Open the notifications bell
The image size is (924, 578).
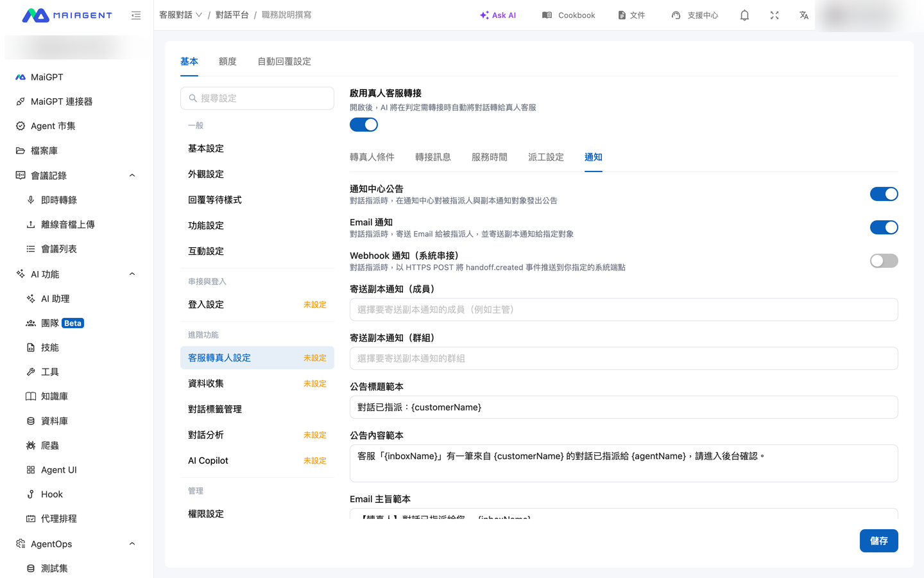click(744, 15)
